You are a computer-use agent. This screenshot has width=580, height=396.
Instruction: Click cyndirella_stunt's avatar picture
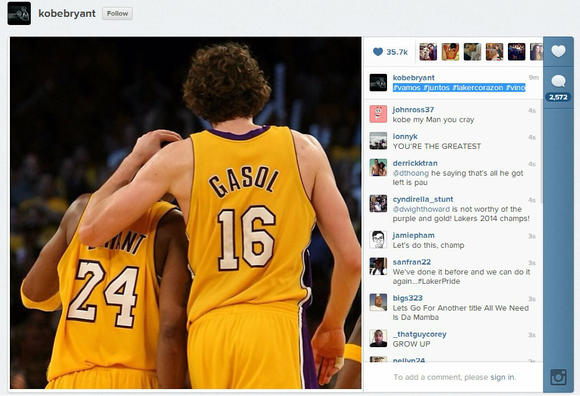pyautogui.click(x=378, y=203)
